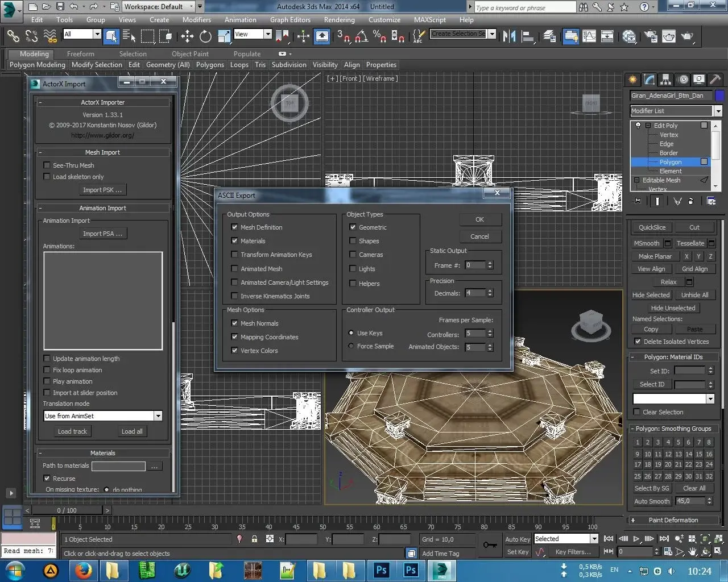Select the Select and Rotate tool
This screenshot has height=582, width=728.
pos(205,37)
